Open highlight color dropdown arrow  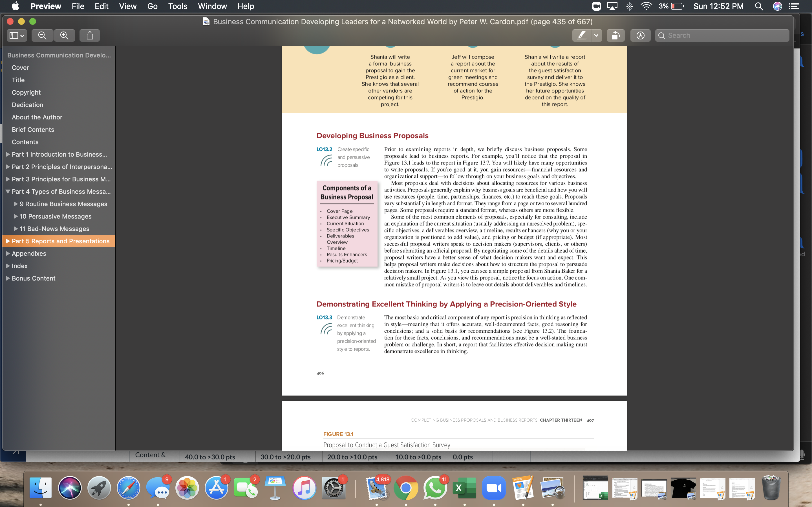coord(596,35)
